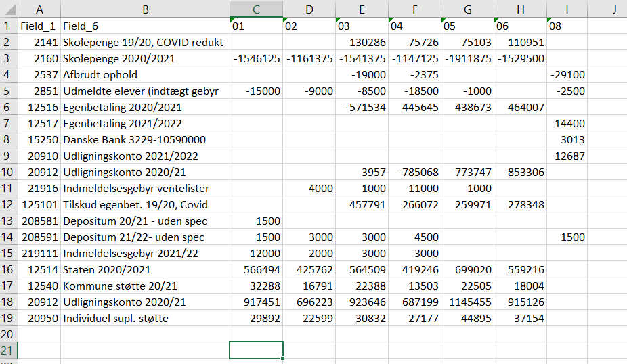Click 'Individuel supl. støtte' cell
Viewport: 627px width, 364px height.
(x=145, y=319)
